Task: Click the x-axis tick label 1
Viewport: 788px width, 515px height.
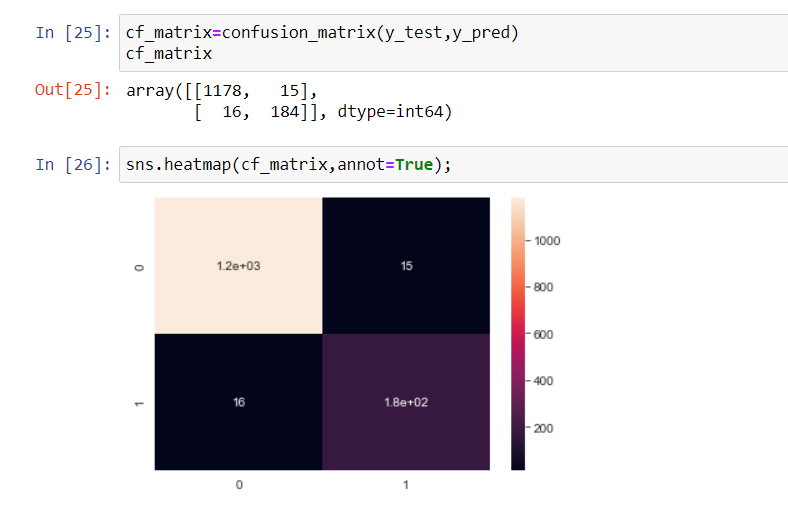Action: [x=406, y=485]
